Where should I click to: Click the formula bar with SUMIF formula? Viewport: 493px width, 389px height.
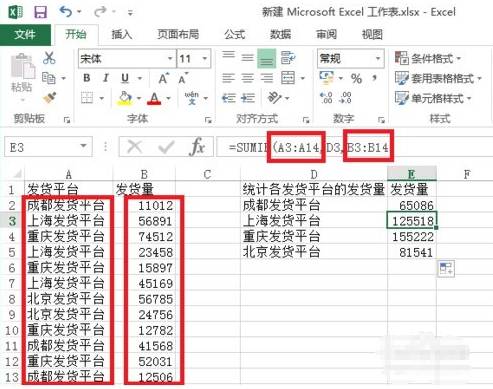[354, 147]
